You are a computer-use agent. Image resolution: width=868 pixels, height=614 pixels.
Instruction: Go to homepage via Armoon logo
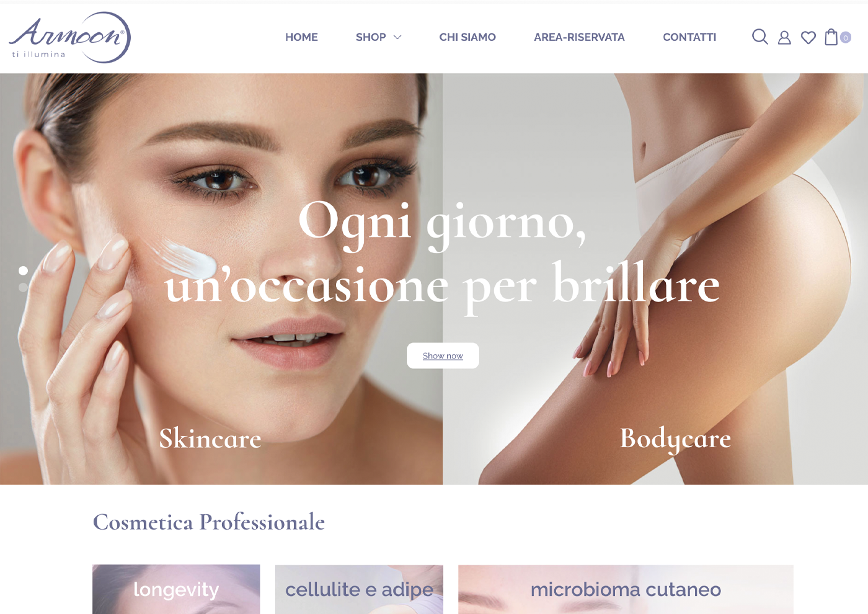tap(69, 37)
